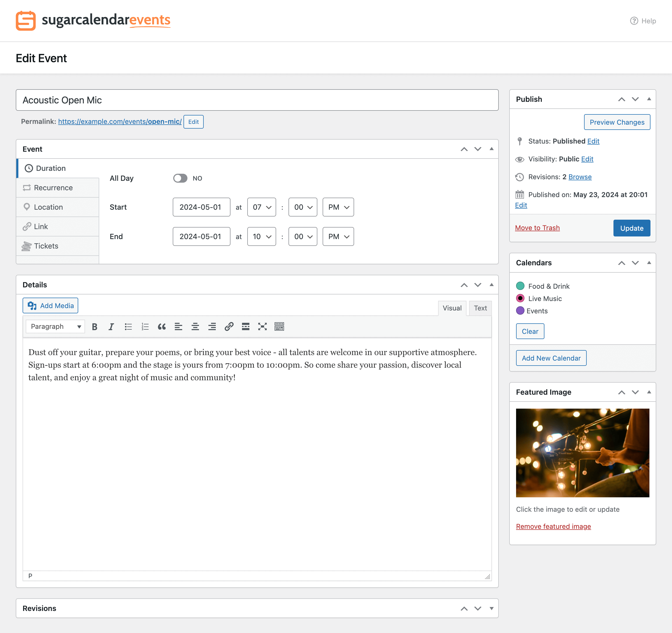This screenshot has height=633, width=672.
Task: Collapse the Publish panel with triangle
Action: [649, 99]
